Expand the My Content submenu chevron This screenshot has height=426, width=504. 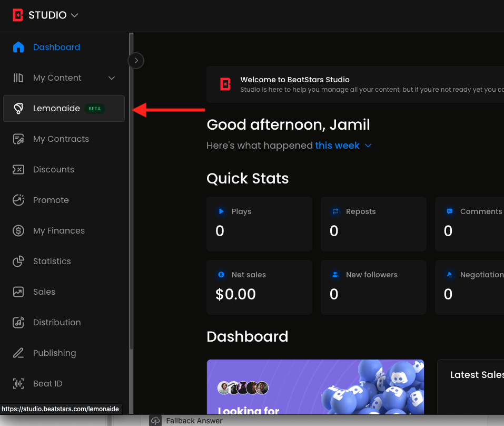[x=112, y=78]
